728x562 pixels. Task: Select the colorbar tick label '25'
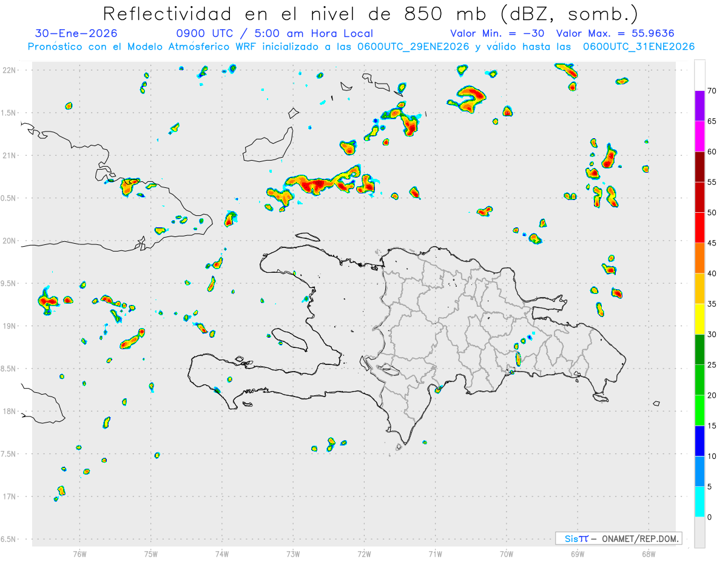pyautogui.click(x=712, y=365)
